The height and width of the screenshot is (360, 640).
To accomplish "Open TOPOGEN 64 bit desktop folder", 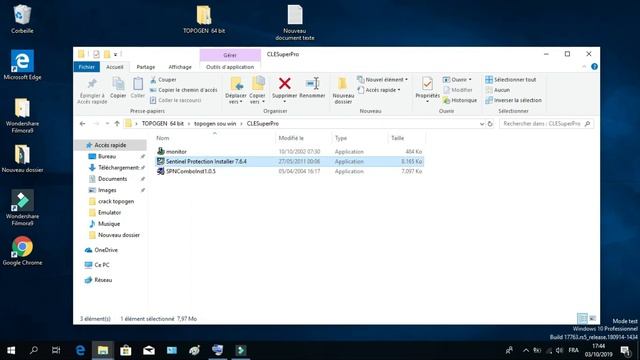I will [204, 19].
